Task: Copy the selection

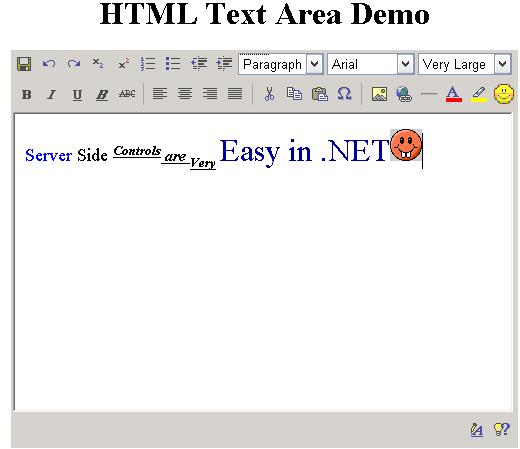Action: click(x=294, y=94)
